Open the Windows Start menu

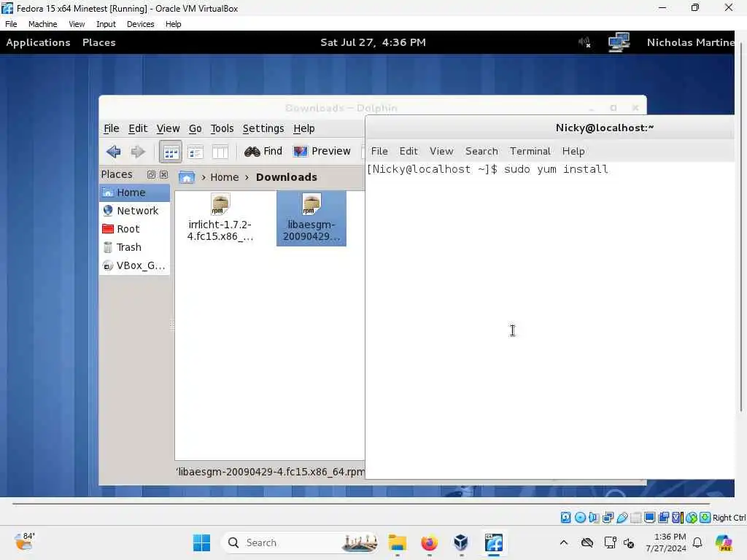click(x=201, y=542)
